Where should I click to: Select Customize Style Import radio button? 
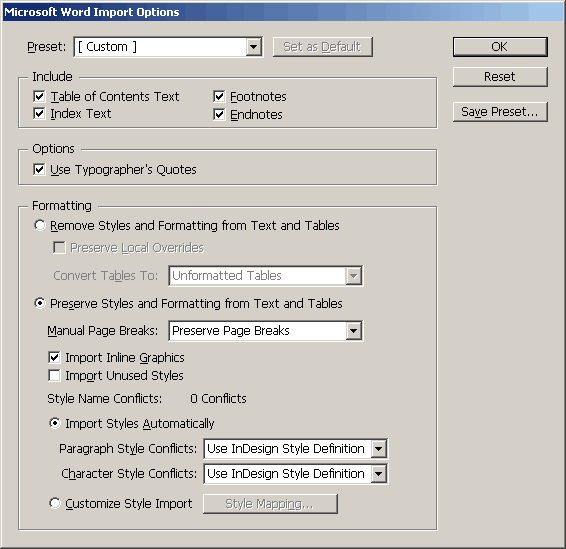coord(55,503)
